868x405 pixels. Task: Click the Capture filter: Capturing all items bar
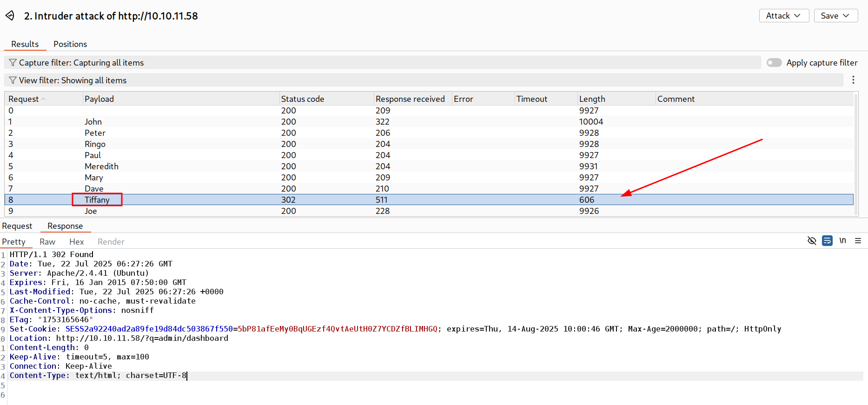point(382,63)
